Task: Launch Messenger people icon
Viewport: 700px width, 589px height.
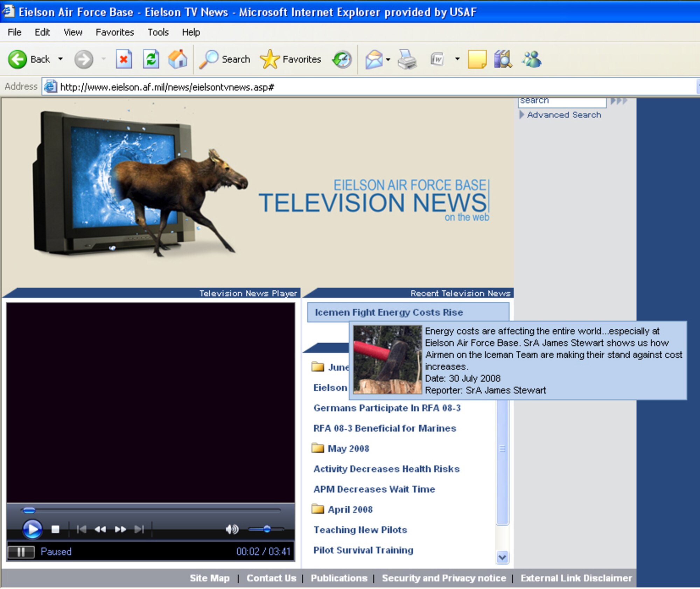Action: coord(532,59)
